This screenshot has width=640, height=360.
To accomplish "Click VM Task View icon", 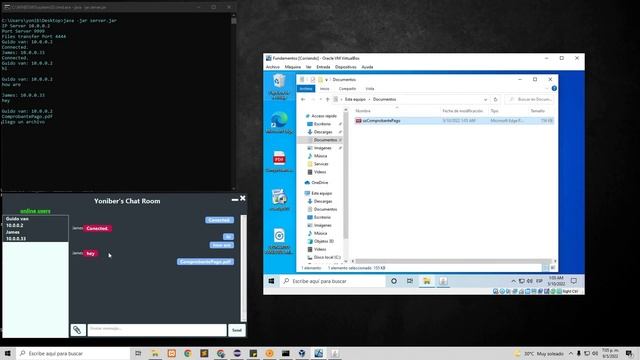I will pyautogui.click(x=410, y=281).
